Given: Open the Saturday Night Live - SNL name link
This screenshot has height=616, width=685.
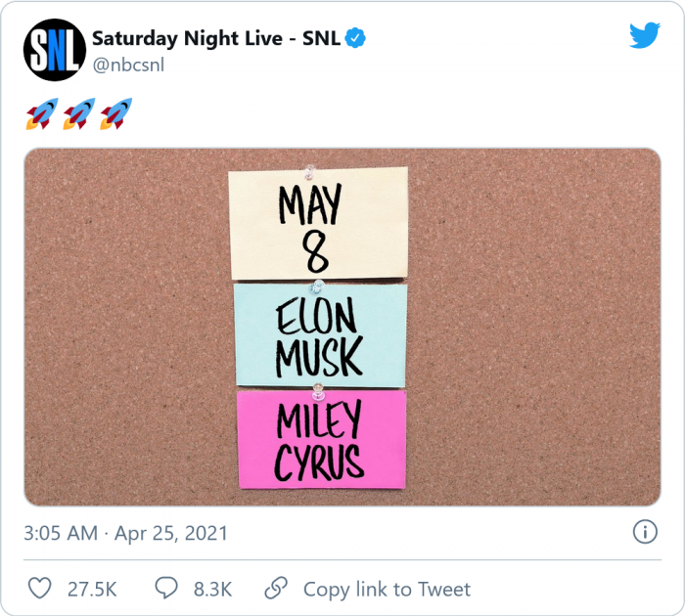Looking at the screenshot, I should [x=214, y=38].
